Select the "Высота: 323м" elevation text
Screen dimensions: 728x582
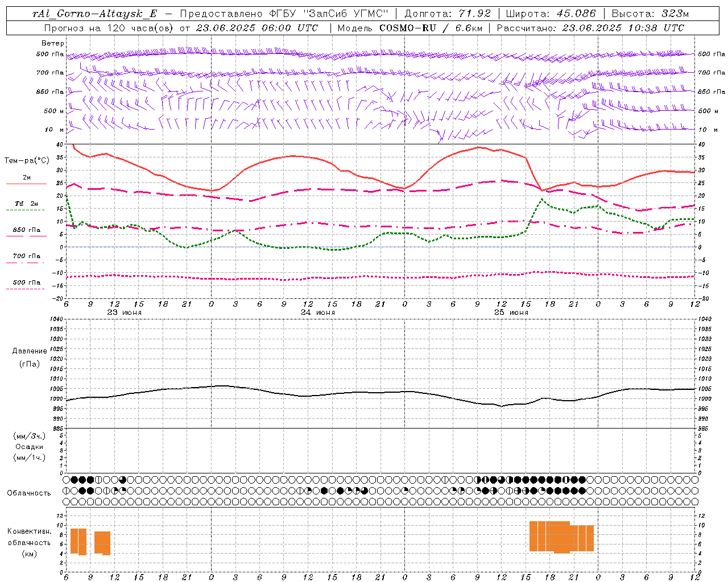point(650,14)
